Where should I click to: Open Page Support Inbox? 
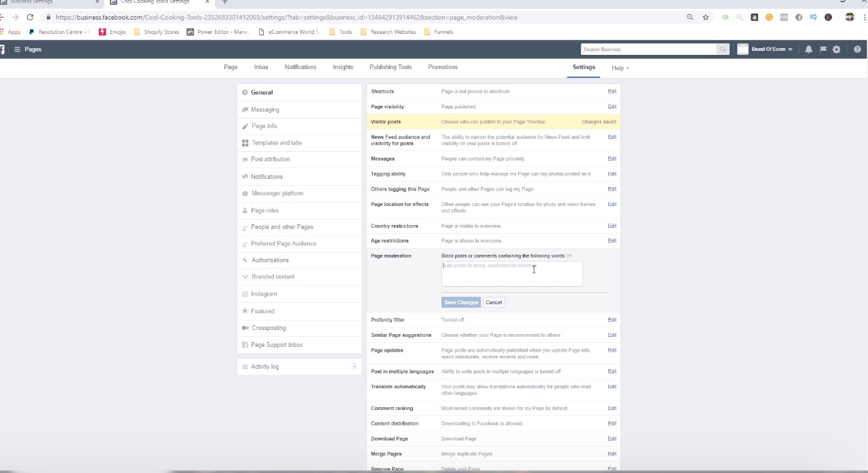click(x=299, y=345)
